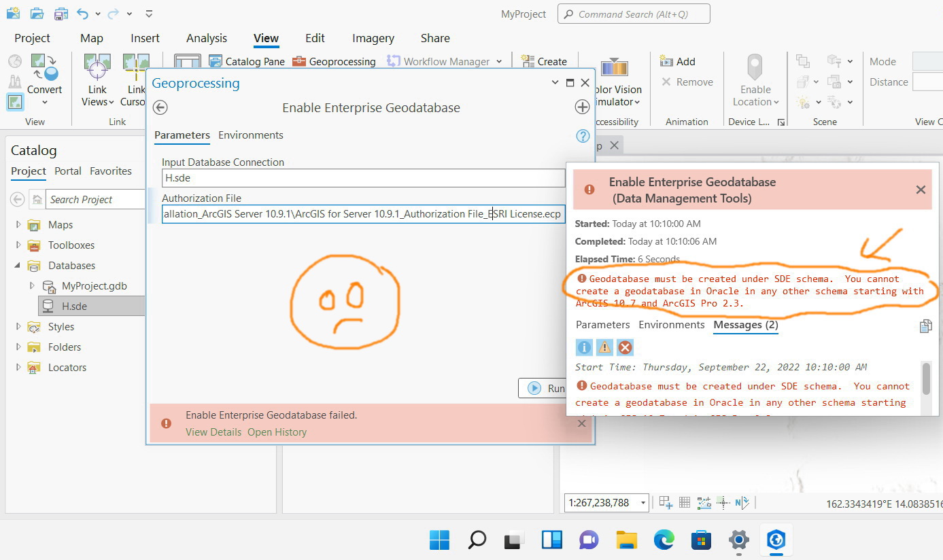
Task: Collapse the Databases node in Catalog
Action: pos(18,266)
